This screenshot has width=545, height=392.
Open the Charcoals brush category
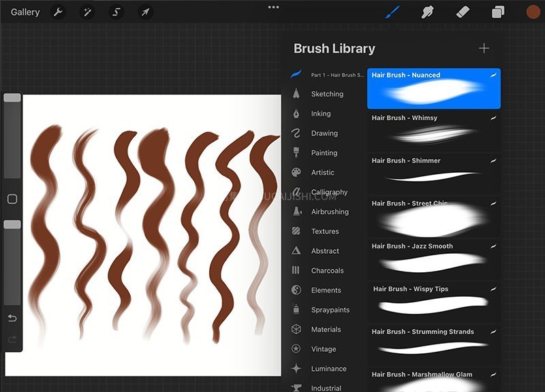[328, 270]
